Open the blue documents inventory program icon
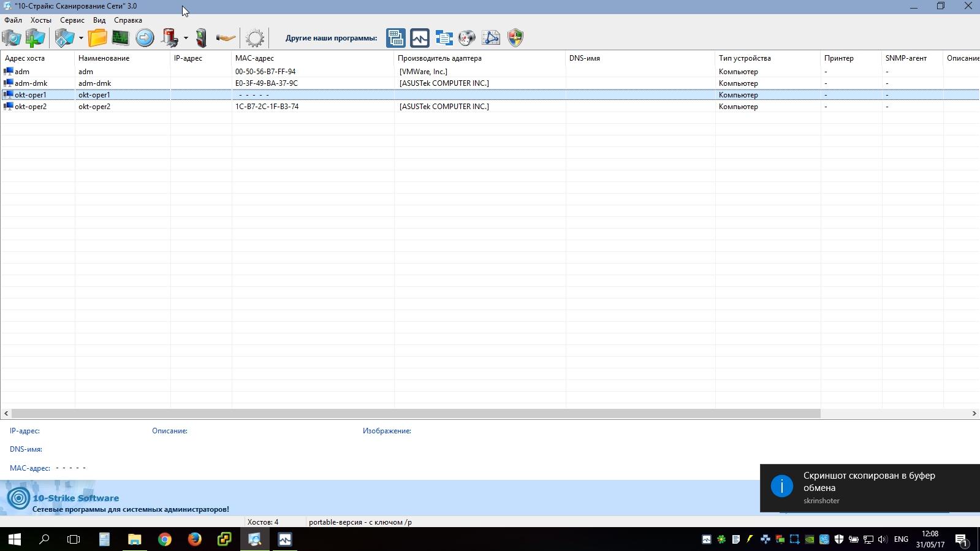Screen dimensions: 980x551 click(x=444, y=38)
